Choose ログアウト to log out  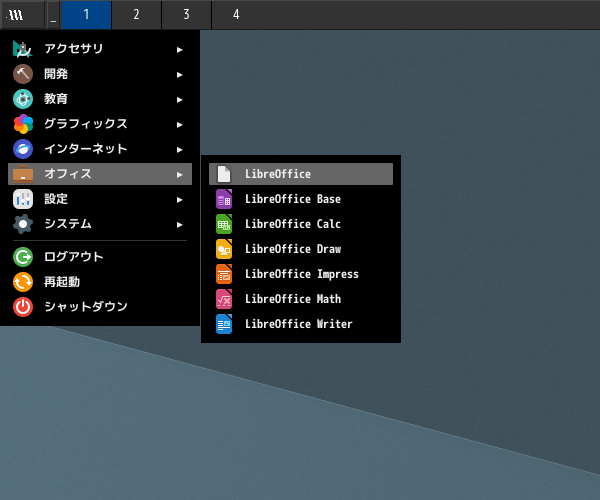(x=100, y=257)
